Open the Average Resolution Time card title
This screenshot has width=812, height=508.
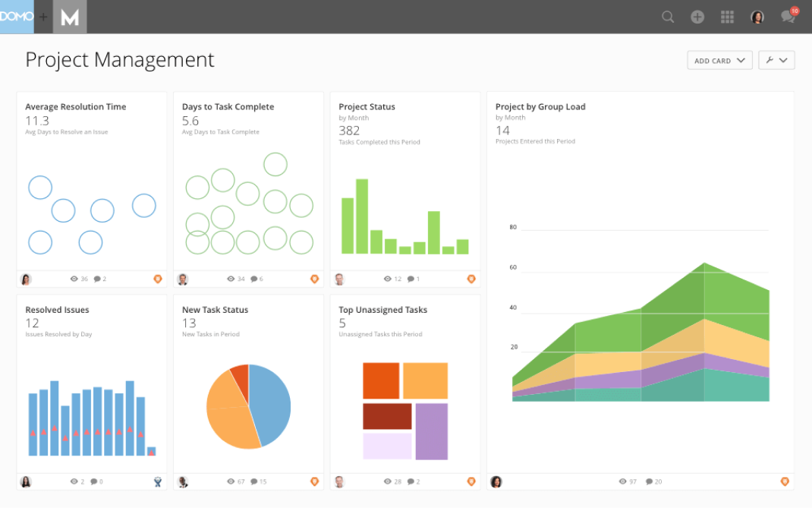pos(76,107)
